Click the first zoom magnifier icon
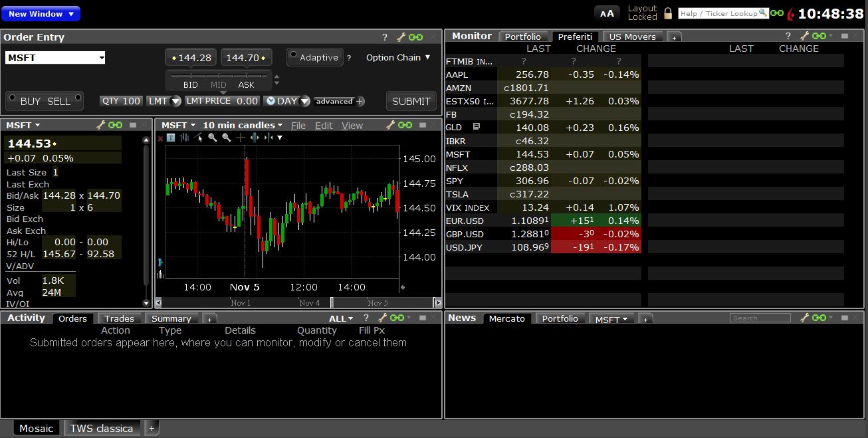 pos(213,138)
